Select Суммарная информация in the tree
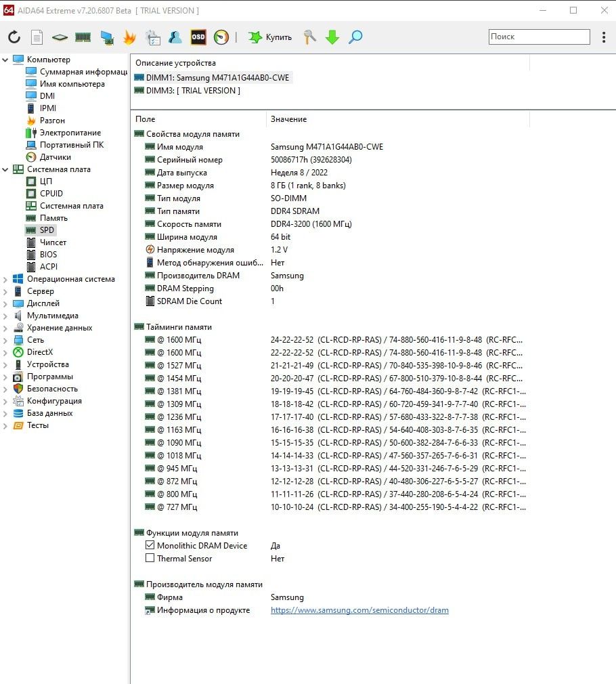The height and width of the screenshot is (684, 616). coord(76,72)
